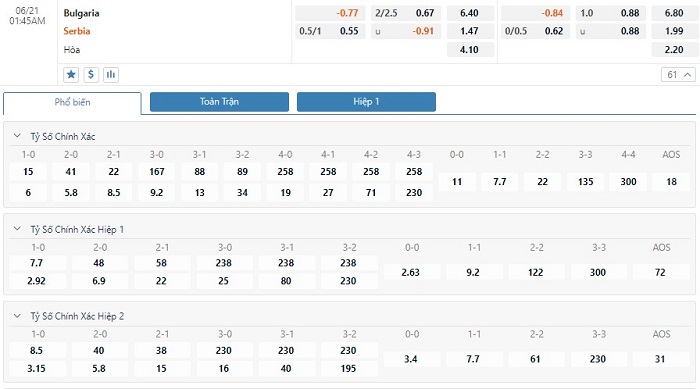Collapse Tỷ Số Chính Xác Hiệp 2 section
This screenshot has height=389, width=700.
coord(17,316)
